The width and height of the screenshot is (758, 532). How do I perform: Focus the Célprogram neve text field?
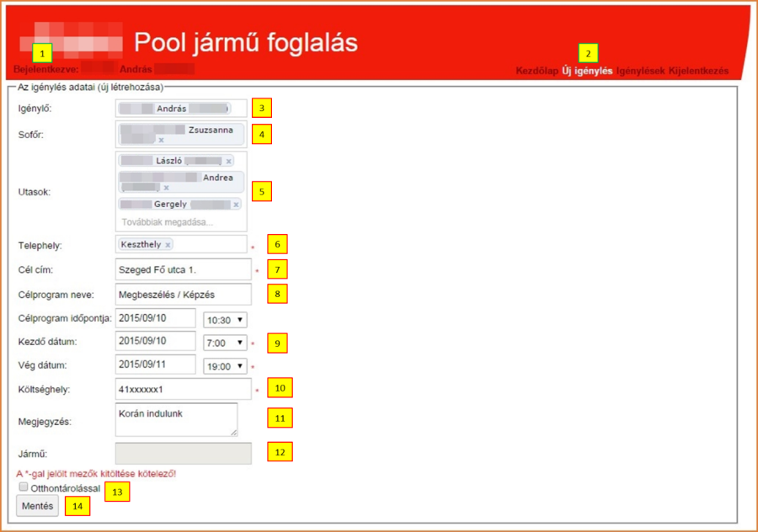tap(183, 295)
